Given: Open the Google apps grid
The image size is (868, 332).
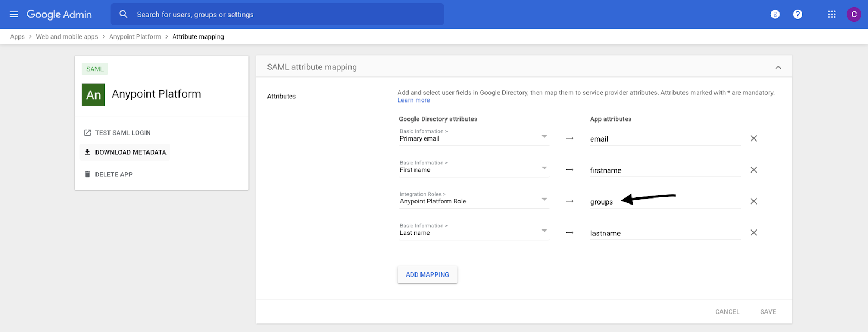Looking at the screenshot, I should coord(832,15).
